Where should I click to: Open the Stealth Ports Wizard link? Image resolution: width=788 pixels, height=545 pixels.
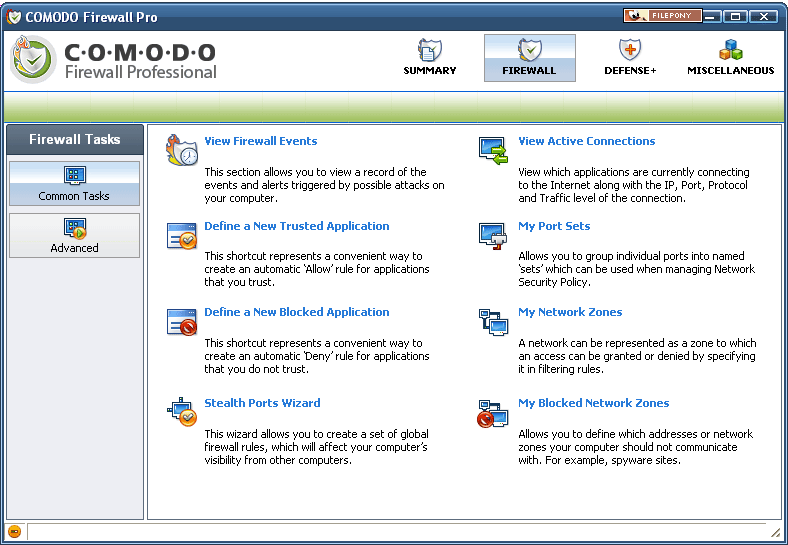coord(262,403)
